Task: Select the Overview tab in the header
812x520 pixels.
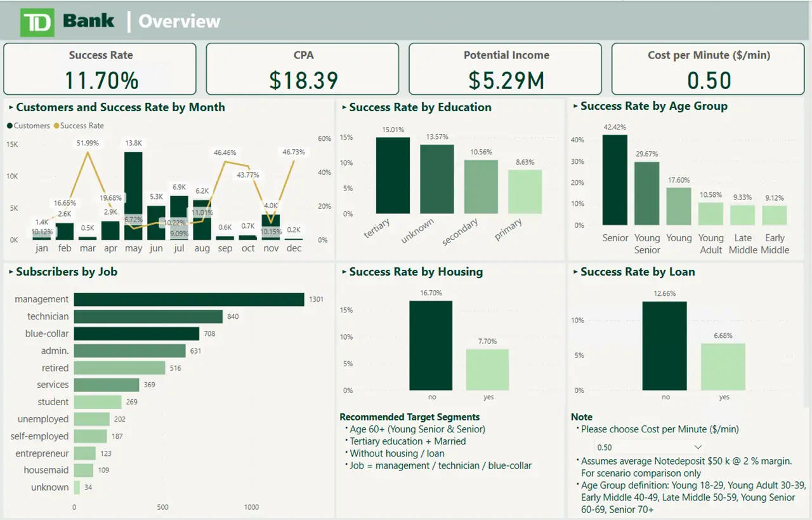Action: coord(179,20)
